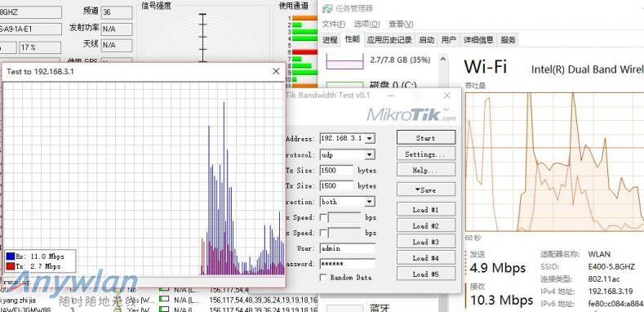Open the Direction both dropdown
The width and height of the screenshot is (644, 312).
370,202
